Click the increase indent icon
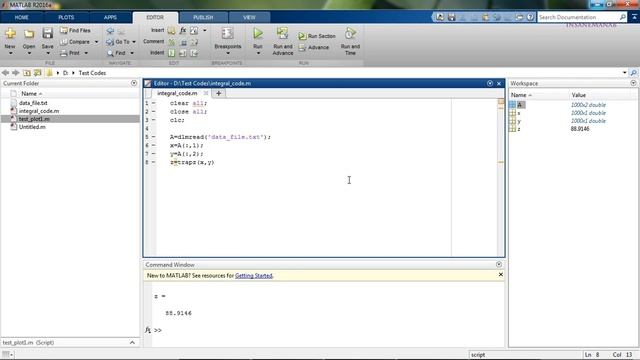The height and width of the screenshot is (360, 640). click(183, 53)
